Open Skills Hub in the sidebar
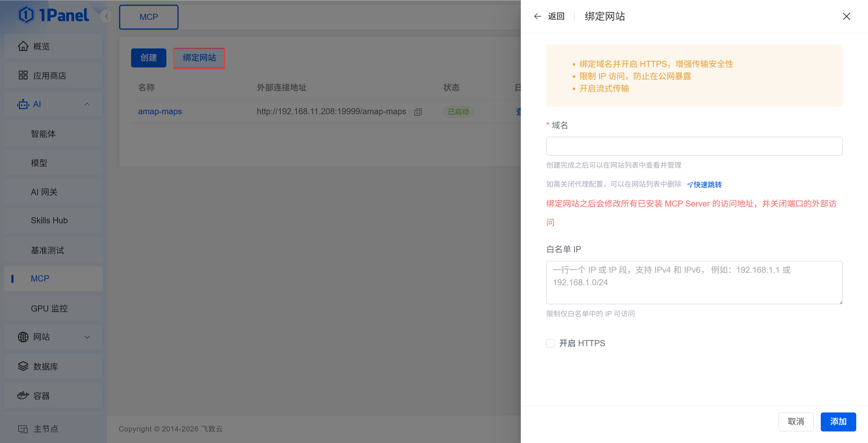The width and height of the screenshot is (868, 443). point(53,221)
